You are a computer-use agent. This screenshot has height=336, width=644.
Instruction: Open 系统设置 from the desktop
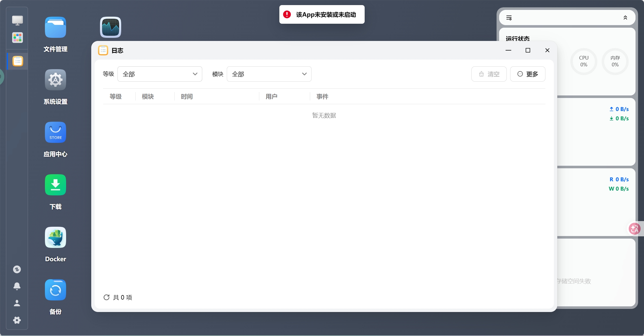(55, 80)
